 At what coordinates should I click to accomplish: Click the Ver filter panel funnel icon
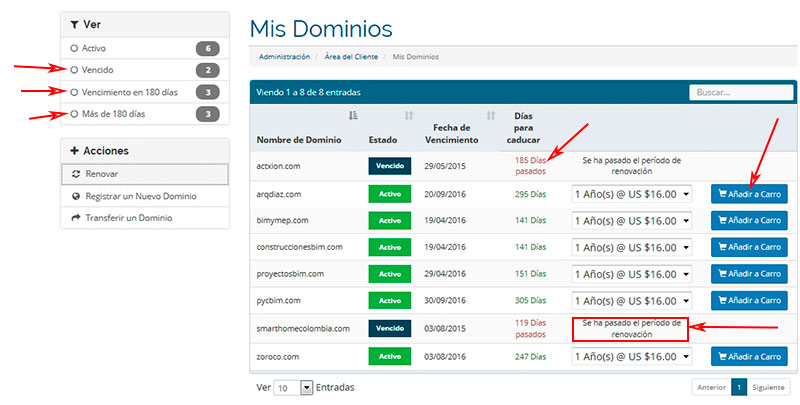(74, 24)
